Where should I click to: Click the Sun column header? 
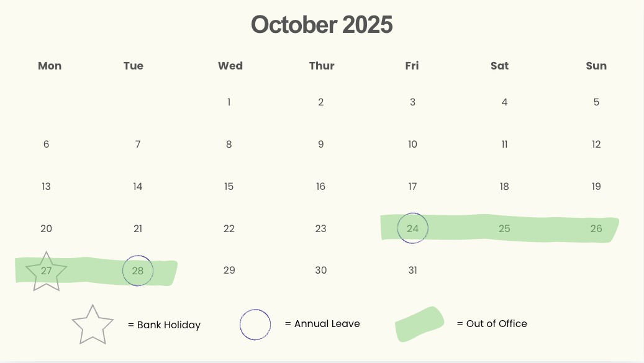click(x=596, y=66)
